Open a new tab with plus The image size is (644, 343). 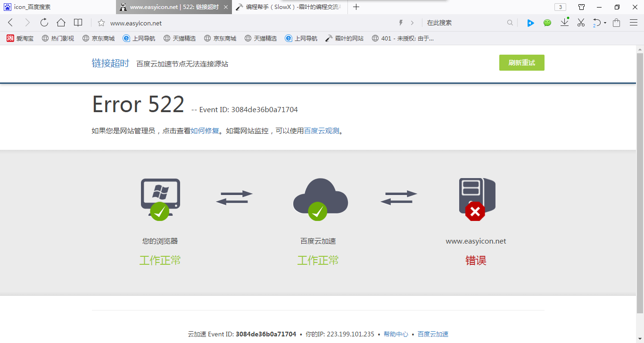(x=356, y=7)
